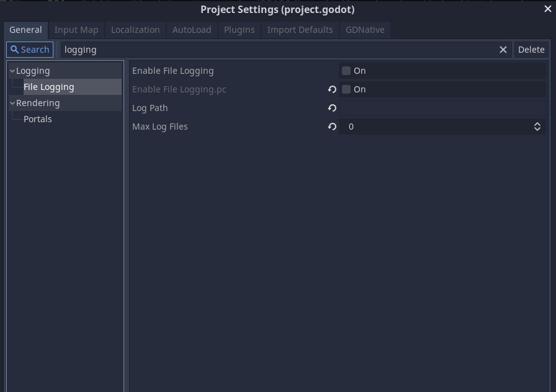Open the GDNative tab
The height and width of the screenshot is (392, 556).
tap(365, 30)
